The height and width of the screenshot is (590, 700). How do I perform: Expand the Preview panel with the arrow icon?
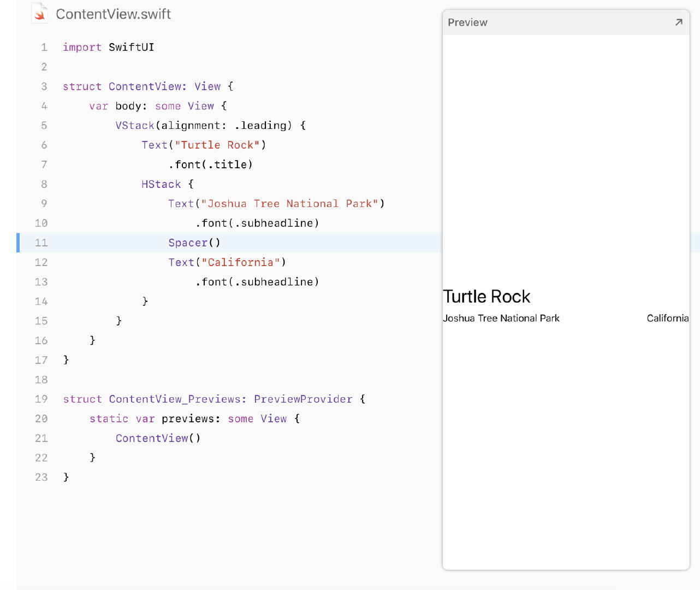[x=679, y=22]
